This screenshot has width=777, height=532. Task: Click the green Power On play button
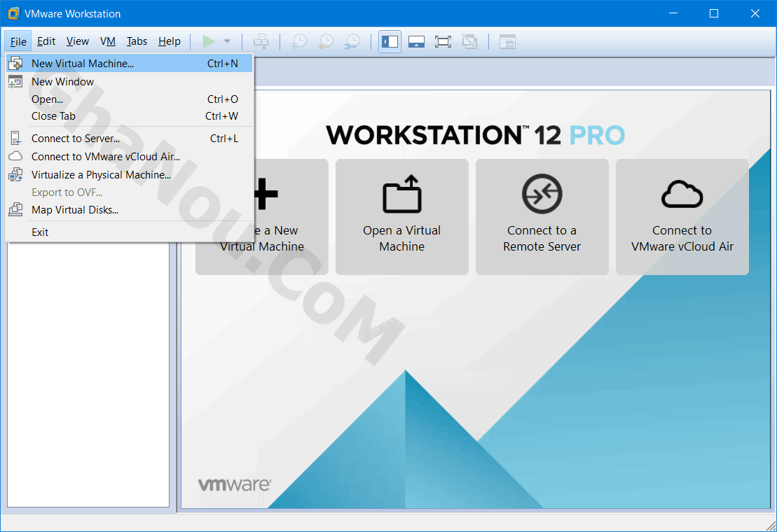coord(209,41)
